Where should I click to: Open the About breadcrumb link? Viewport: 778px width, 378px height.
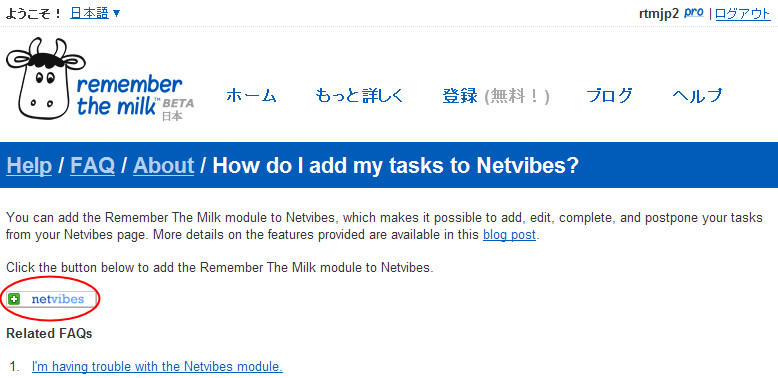click(163, 166)
